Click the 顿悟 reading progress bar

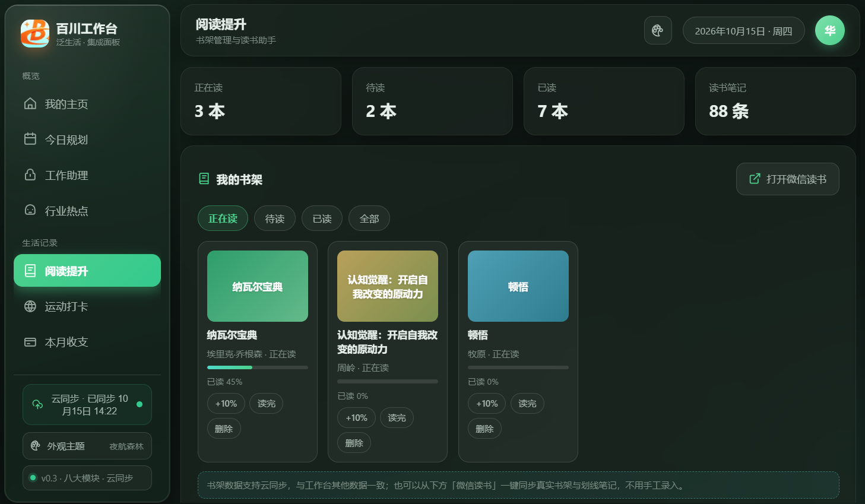[x=518, y=367]
